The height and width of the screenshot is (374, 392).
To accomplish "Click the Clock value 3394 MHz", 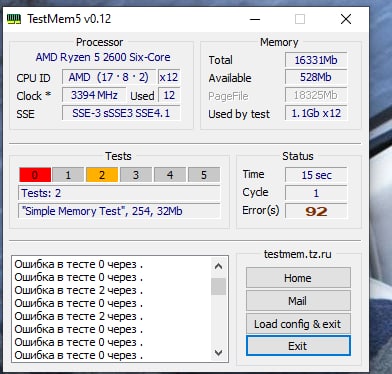I will 94,95.
